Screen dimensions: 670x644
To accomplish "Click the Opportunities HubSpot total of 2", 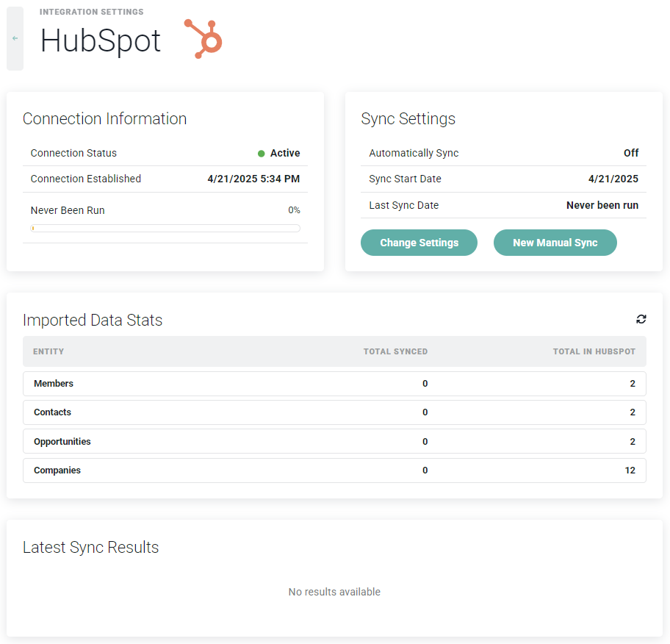I will [633, 441].
